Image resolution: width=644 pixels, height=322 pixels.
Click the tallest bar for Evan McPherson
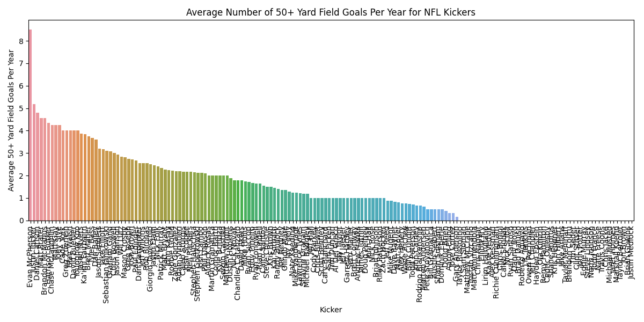click(x=30, y=125)
